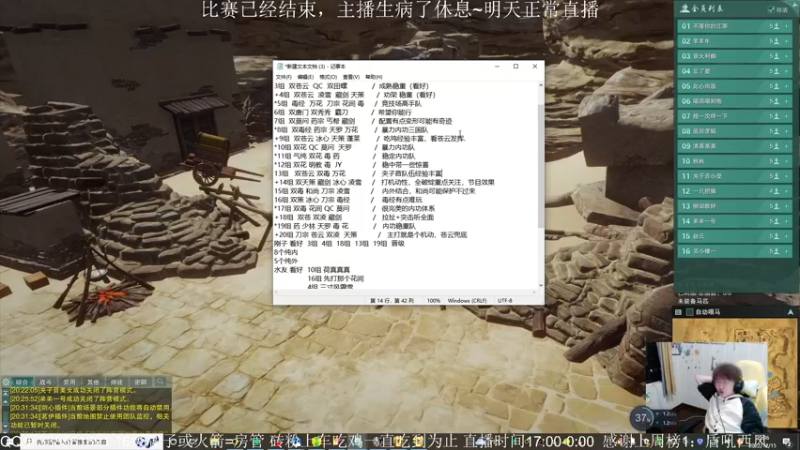Click the Notepad title bar document icon
This screenshot has height=450, width=800.
(280, 66)
